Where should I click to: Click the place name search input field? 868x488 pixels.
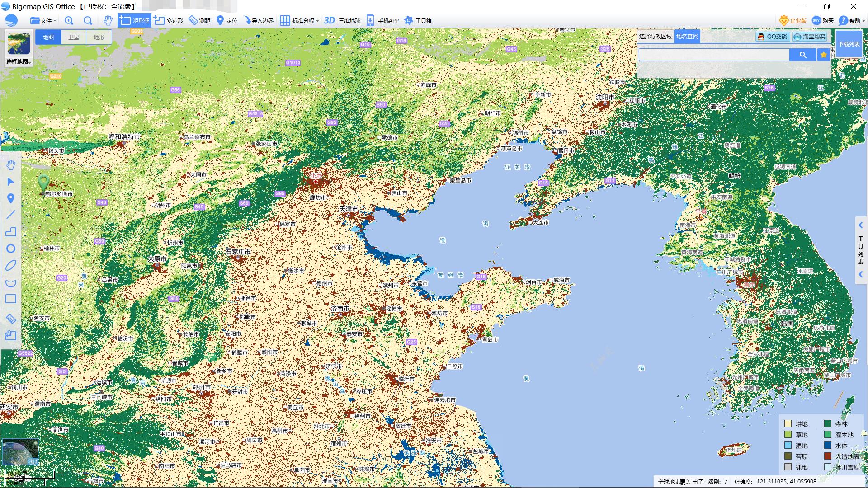[x=713, y=55]
